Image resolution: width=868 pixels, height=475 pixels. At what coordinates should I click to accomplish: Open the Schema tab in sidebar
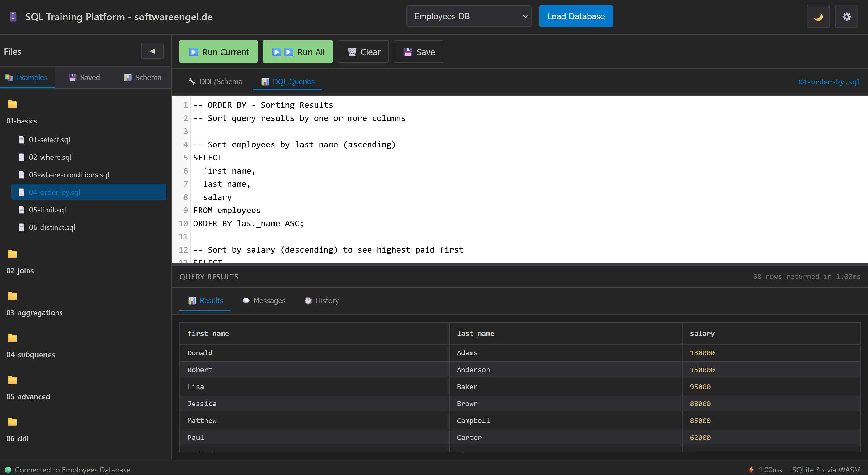[x=142, y=77]
